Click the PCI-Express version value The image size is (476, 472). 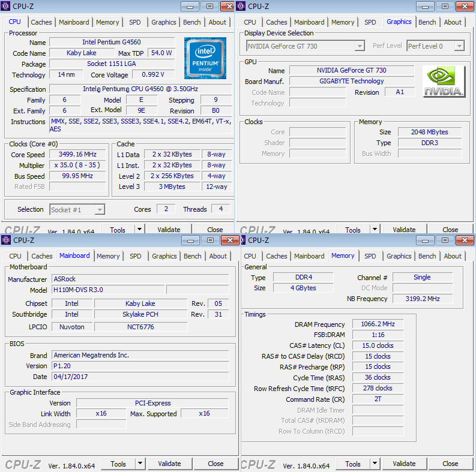coord(152,403)
